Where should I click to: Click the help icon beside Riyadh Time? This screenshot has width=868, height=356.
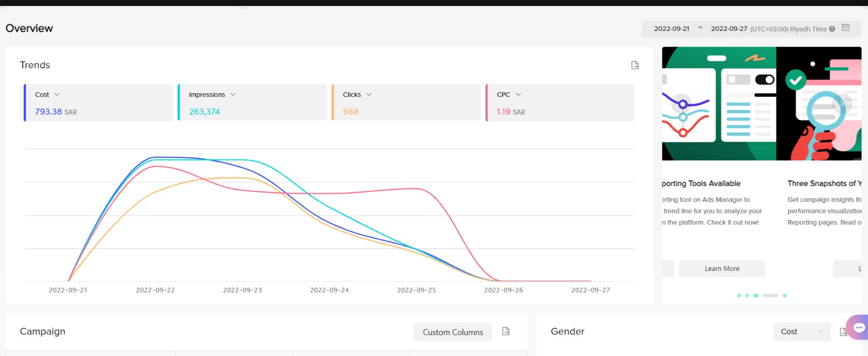pyautogui.click(x=832, y=29)
